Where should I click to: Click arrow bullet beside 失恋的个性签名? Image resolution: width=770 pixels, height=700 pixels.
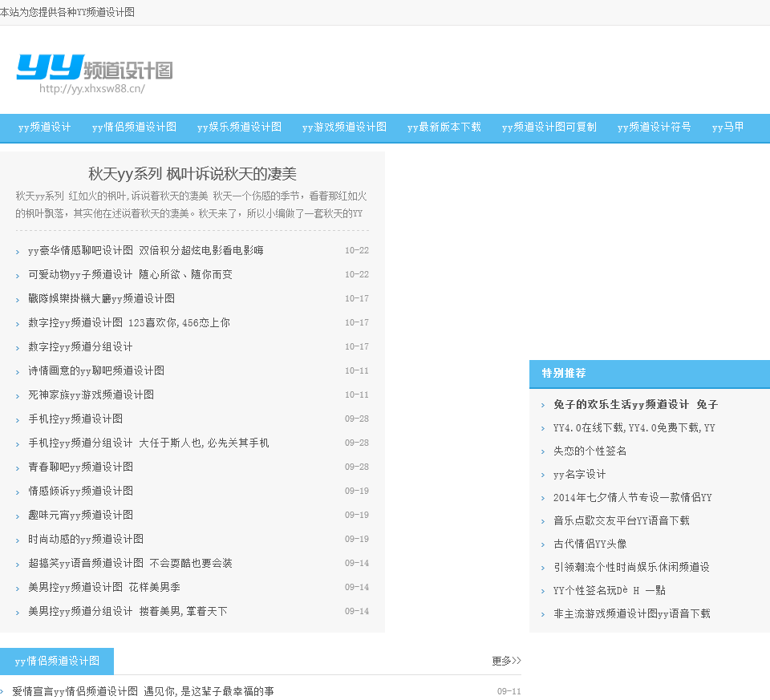pyautogui.click(x=543, y=451)
